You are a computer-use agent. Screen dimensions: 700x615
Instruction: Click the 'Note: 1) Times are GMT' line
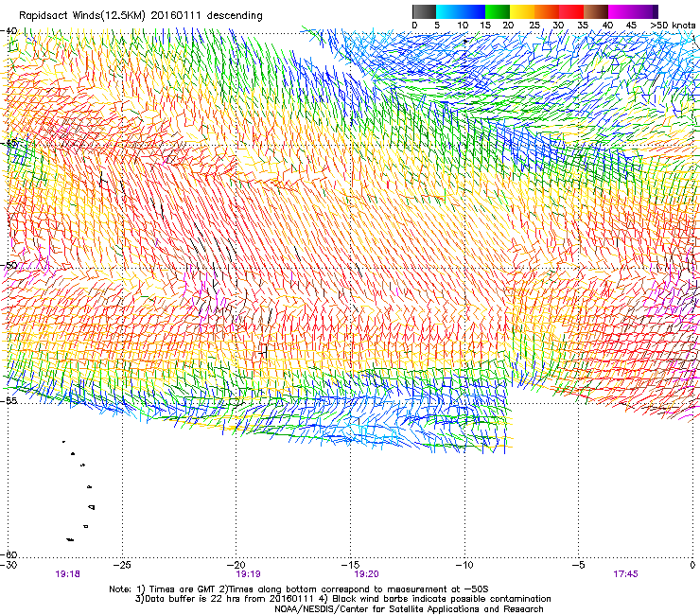(299, 589)
